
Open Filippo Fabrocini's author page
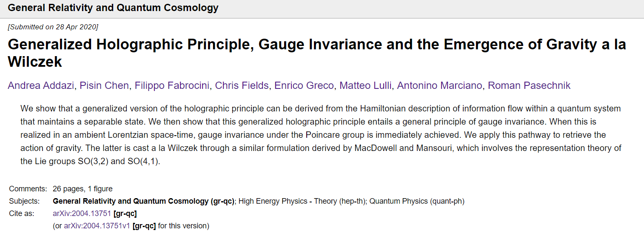point(171,86)
